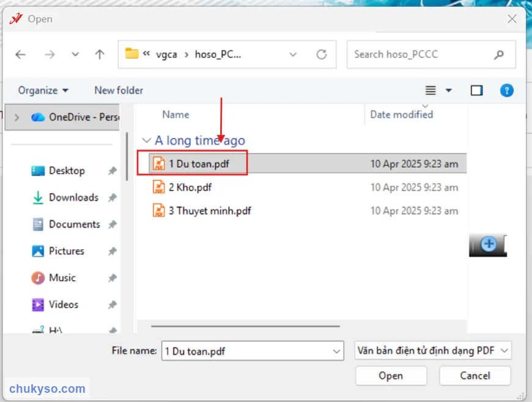532x402 pixels.
Task: Create a New folder
Action: pos(119,90)
